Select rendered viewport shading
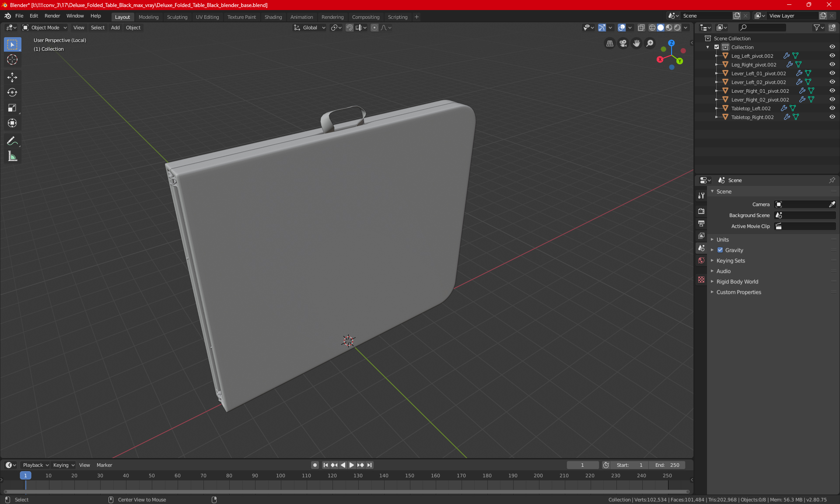 tap(677, 28)
